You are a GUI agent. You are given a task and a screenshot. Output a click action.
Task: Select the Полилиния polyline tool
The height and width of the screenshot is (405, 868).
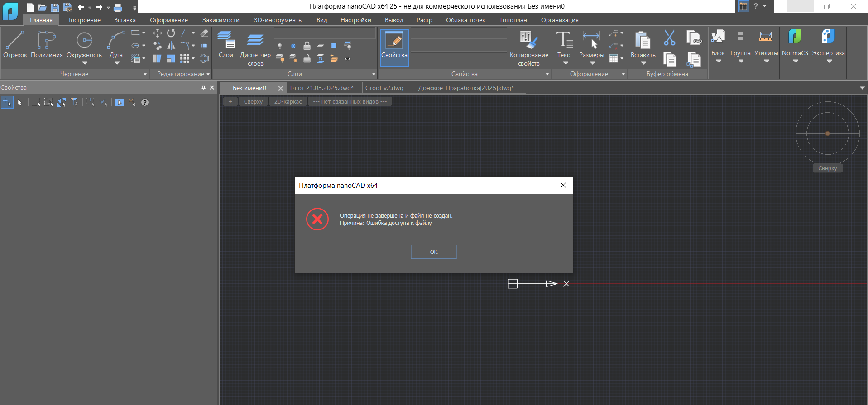(47, 44)
